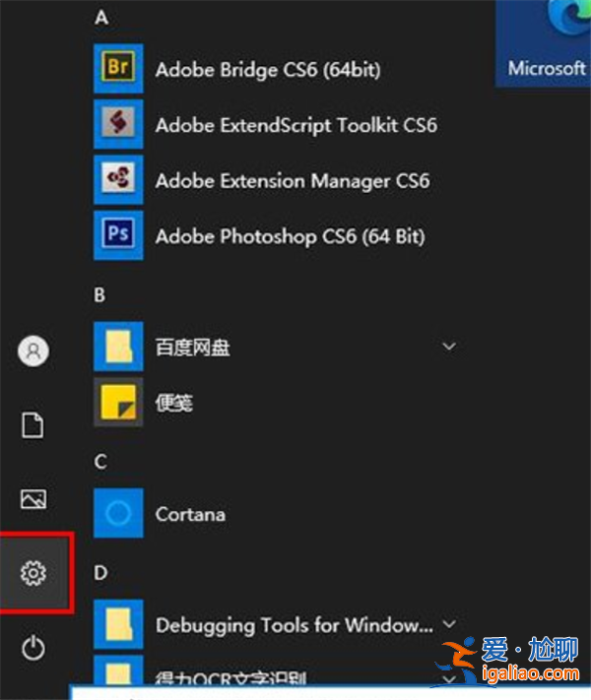Jump to letter C section header
The image size is (591, 700).
point(100,462)
